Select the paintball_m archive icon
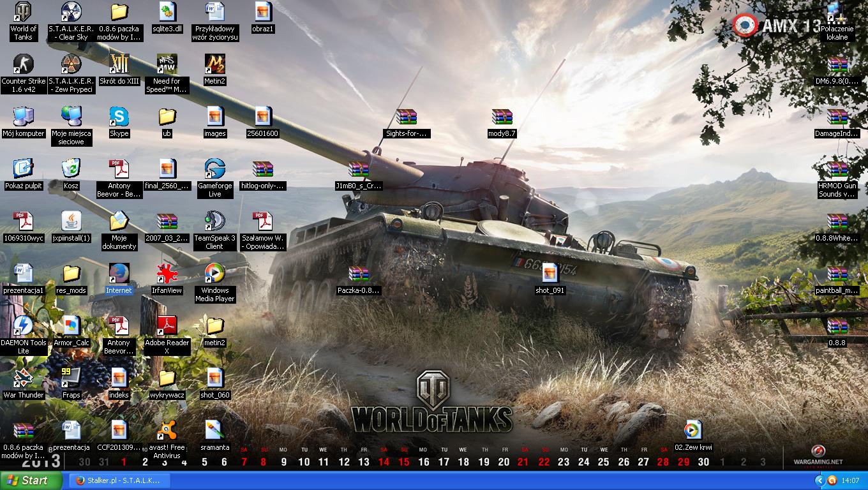Viewport: 868px width, 490px height. (837, 274)
